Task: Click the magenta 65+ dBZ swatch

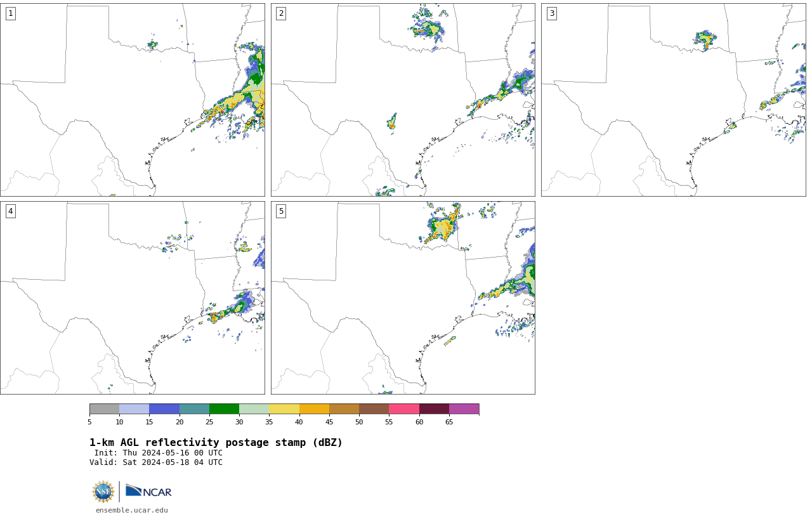Action: tap(464, 409)
